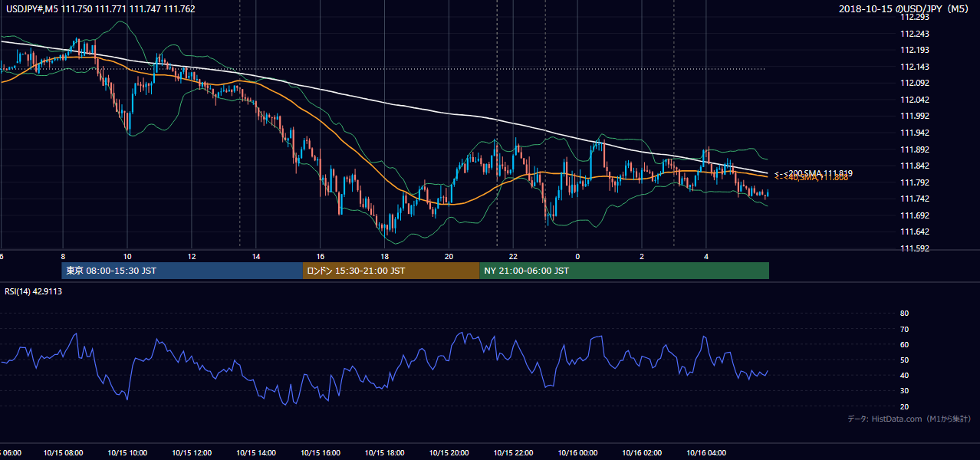Click price axis label 112.092
The width and height of the screenshot is (980, 460).
[x=916, y=84]
